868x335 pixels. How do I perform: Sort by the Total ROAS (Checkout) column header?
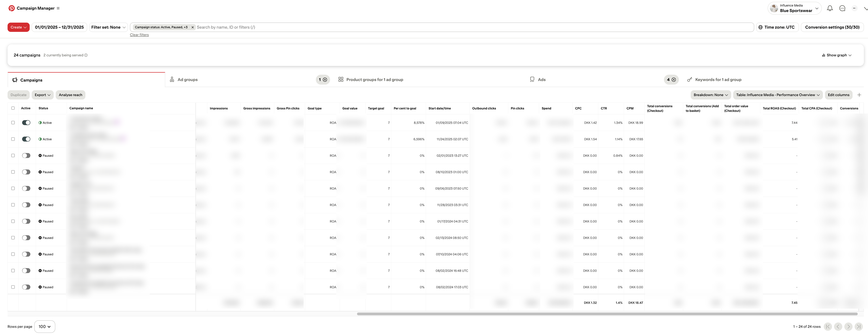click(x=779, y=108)
